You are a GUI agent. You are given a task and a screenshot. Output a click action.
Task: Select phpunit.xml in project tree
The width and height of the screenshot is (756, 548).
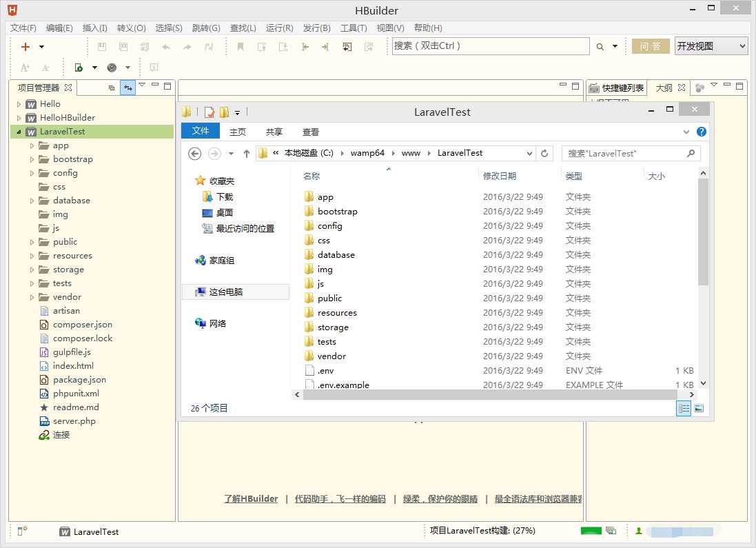point(76,394)
